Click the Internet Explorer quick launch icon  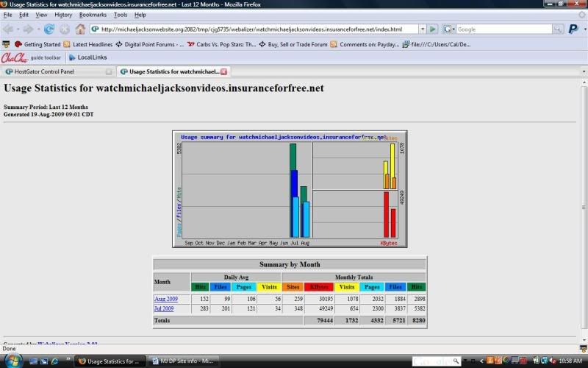point(54,361)
